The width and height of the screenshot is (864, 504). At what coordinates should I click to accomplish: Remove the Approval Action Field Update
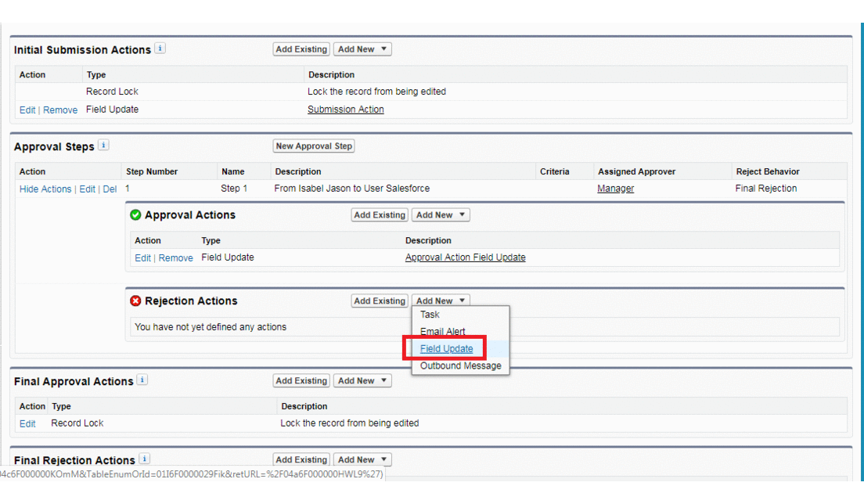coord(175,258)
